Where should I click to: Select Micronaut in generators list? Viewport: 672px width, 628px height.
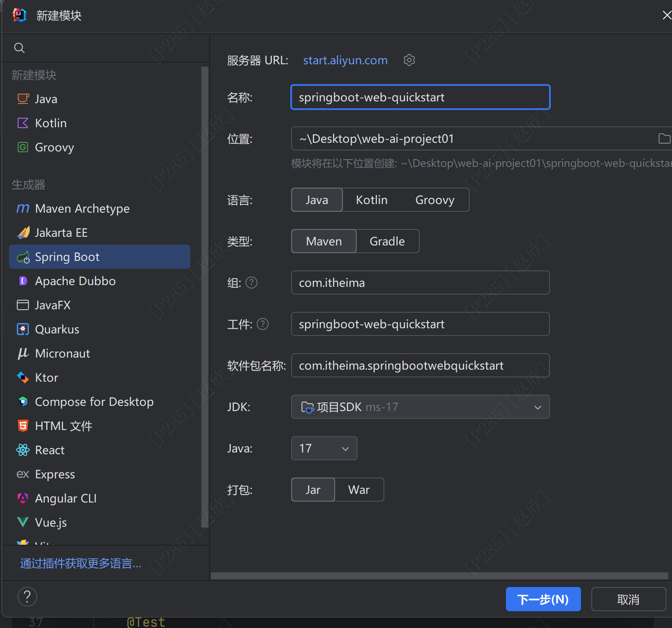(100, 353)
